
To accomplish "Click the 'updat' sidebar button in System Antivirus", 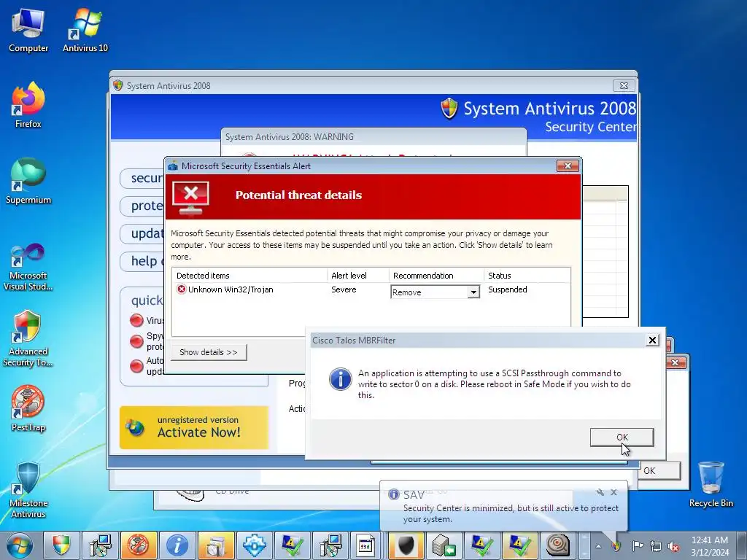I will 142,233.
